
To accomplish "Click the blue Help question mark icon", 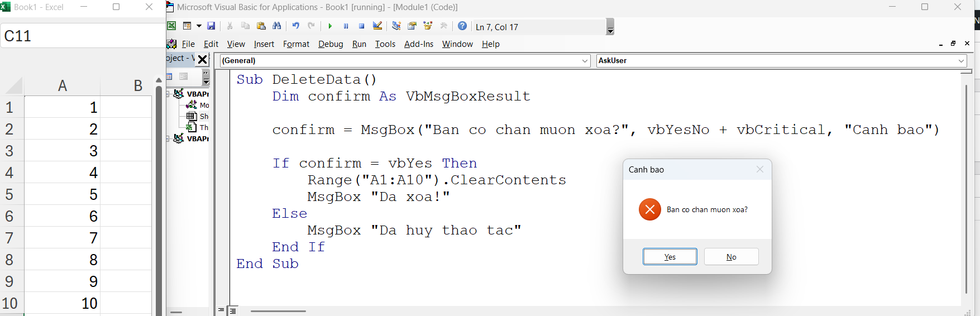I will coord(462,26).
